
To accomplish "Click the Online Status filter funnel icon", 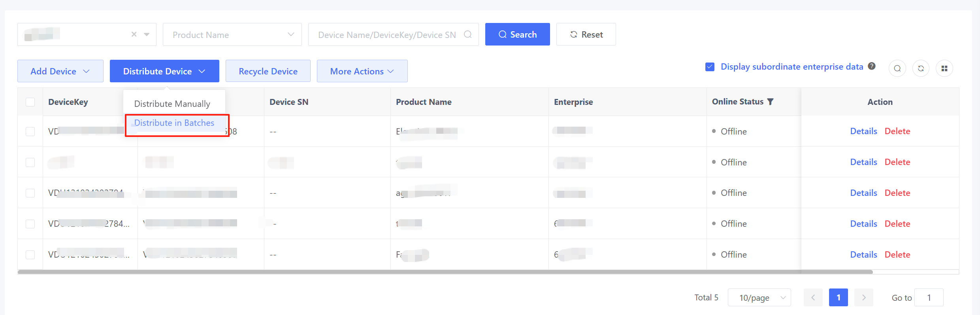I will tap(770, 102).
